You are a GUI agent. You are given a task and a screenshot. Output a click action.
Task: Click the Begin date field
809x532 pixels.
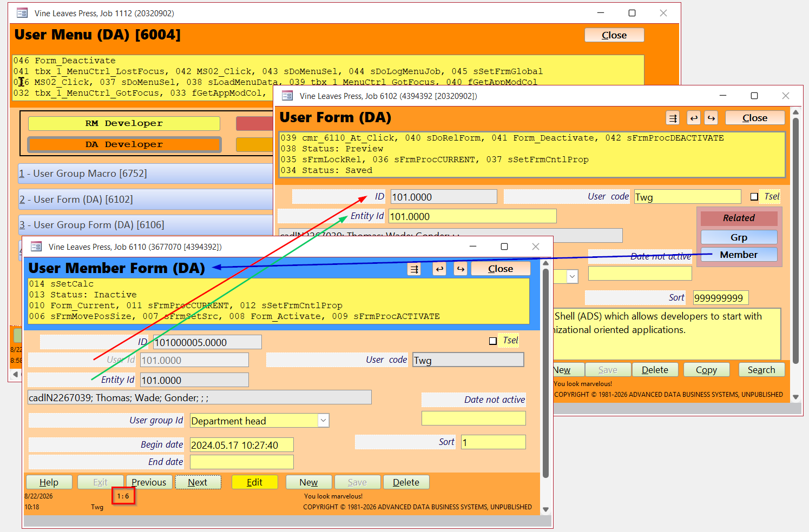tap(242, 445)
